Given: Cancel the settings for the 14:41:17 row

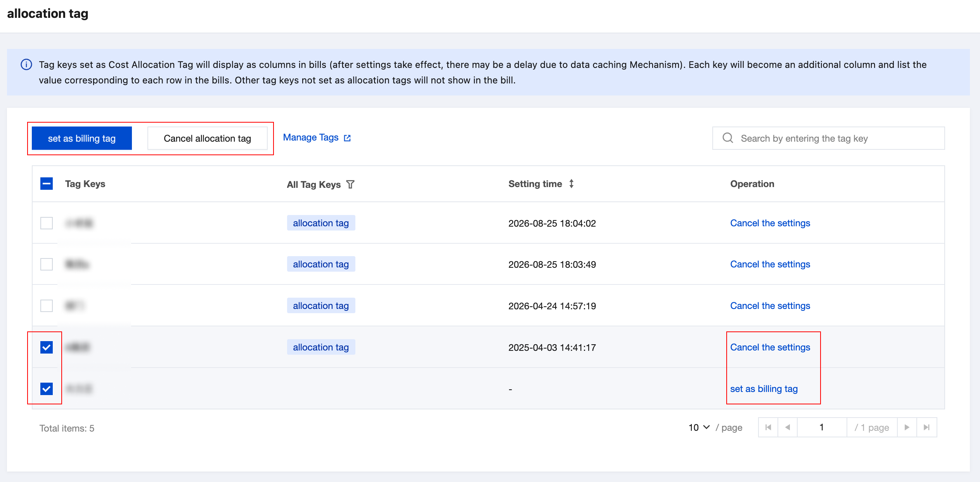Looking at the screenshot, I should (770, 347).
